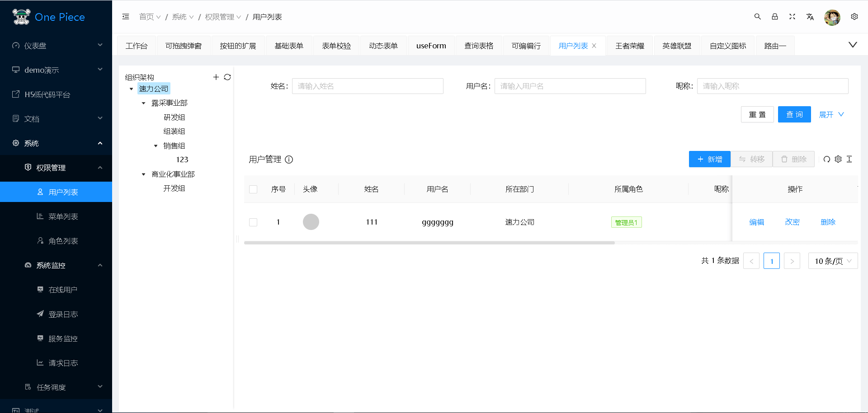Expand the 仪表盘 sidebar menu
The width and height of the screenshot is (868, 413).
[56, 46]
